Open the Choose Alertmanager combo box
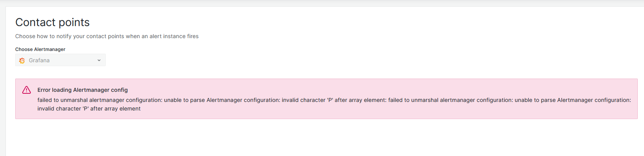 pyautogui.click(x=60, y=60)
